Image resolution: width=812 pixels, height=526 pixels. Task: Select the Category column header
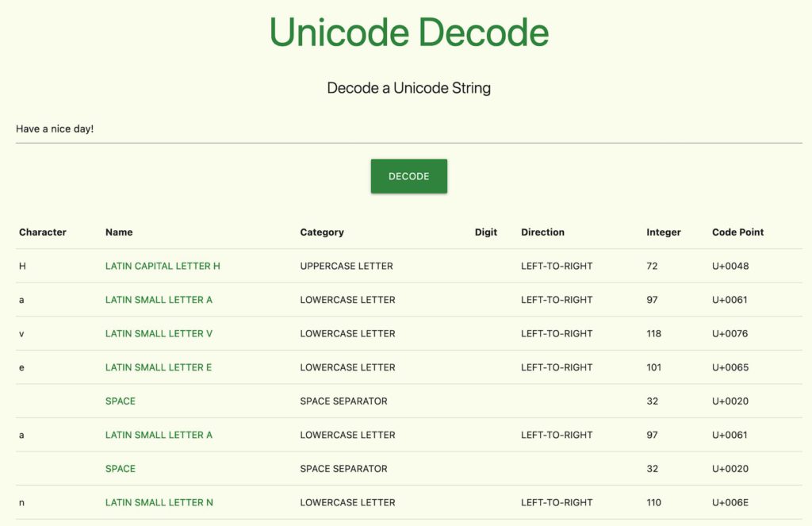322,232
